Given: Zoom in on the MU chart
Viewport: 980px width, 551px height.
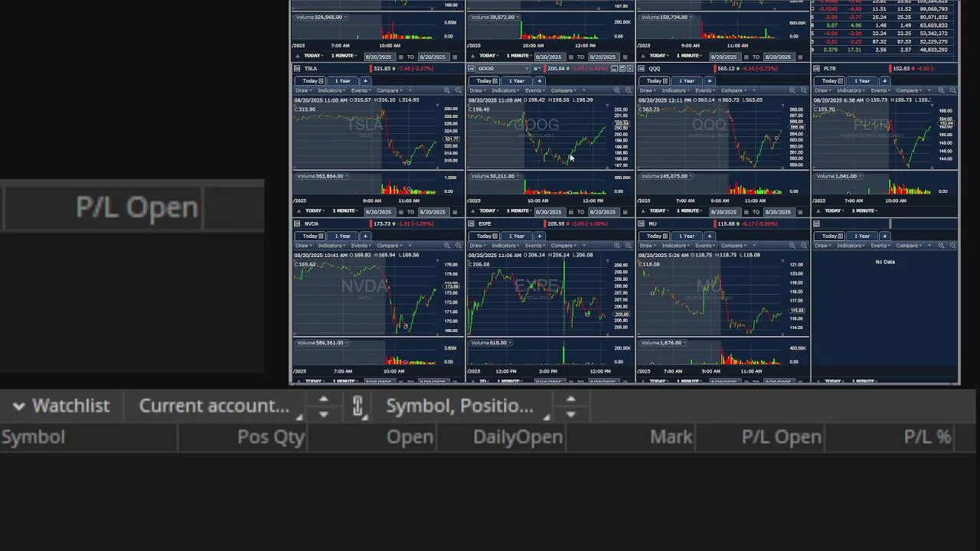Looking at the screenshot, I should 791,246.
